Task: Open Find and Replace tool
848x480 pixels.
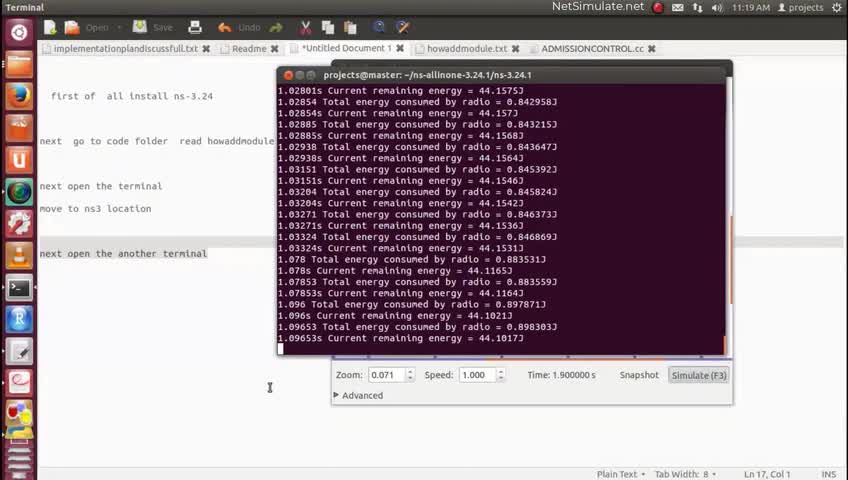Action: [402, 27]
